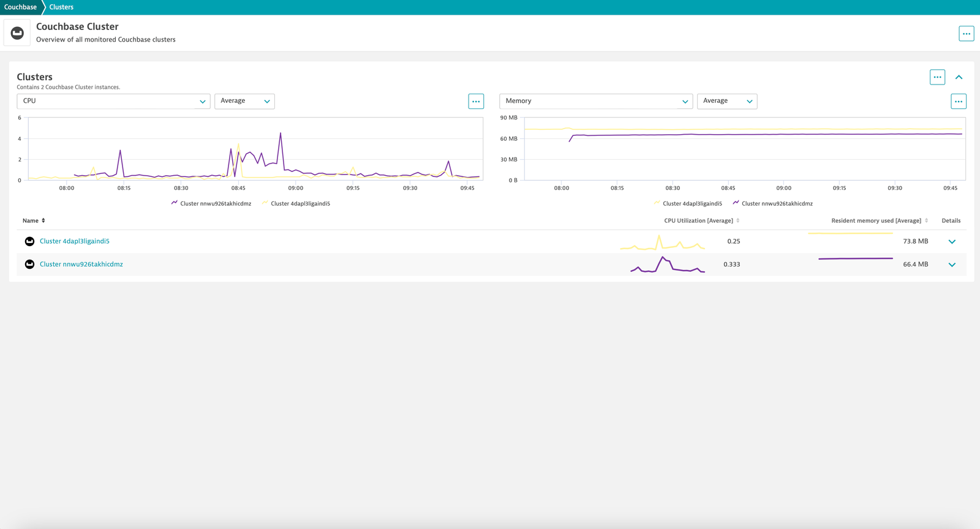
Task: Select the Clusters breadcrumb item
Action: pyautogui.click(x=61, y=7)
